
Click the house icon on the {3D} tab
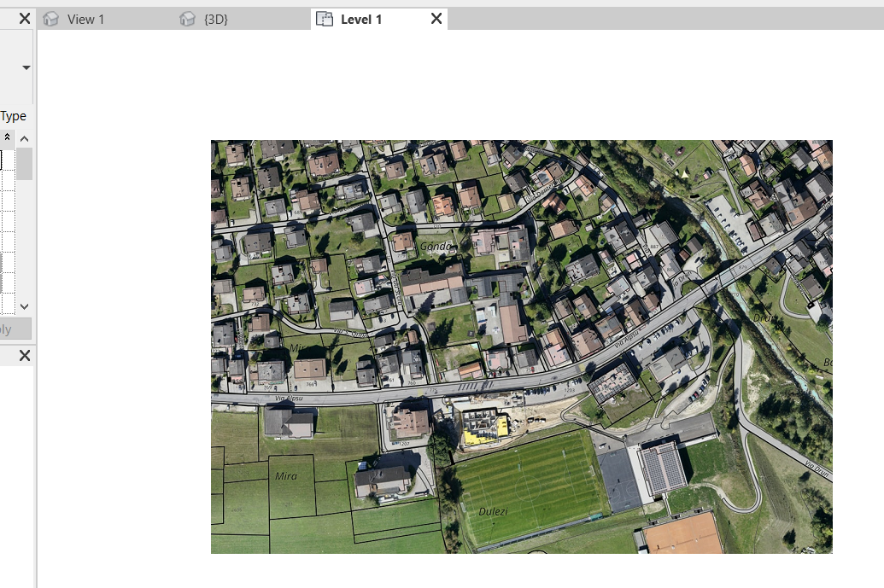(x=186, y=18)
